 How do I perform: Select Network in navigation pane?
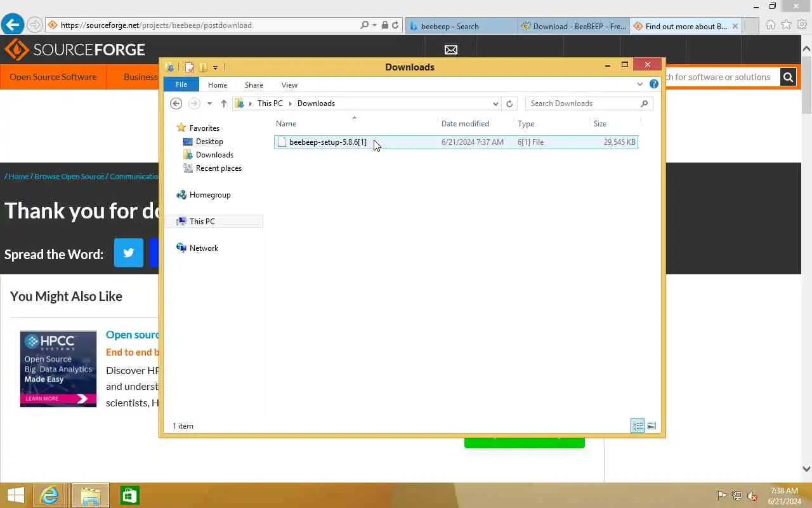[204, 248]
